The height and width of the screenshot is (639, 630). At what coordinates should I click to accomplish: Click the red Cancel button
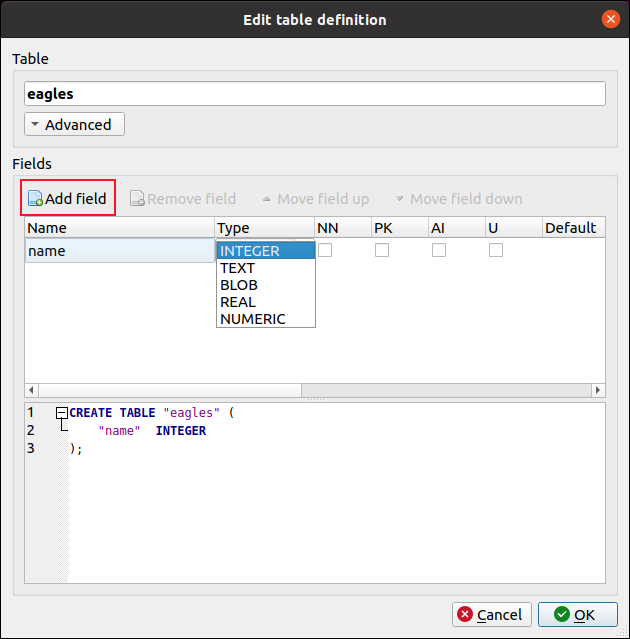[491, 614]
